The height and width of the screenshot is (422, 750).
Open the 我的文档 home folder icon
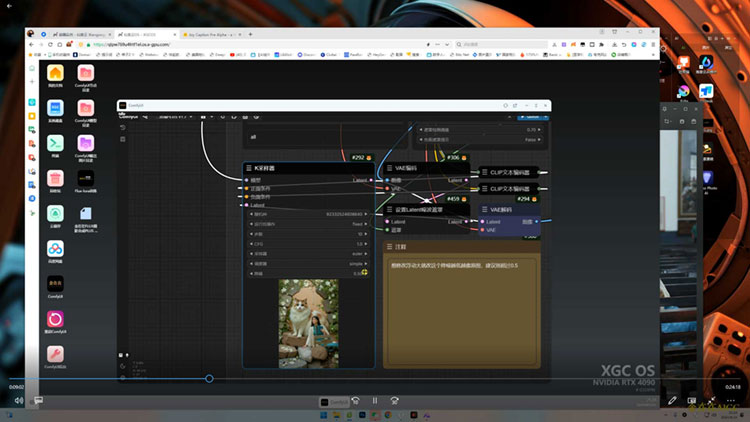point(55,73)
